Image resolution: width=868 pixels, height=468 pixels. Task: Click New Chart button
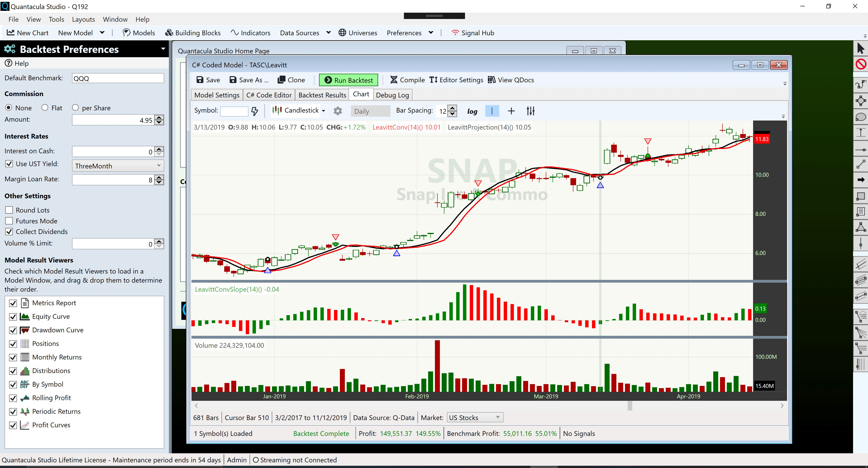coord(28,33)
